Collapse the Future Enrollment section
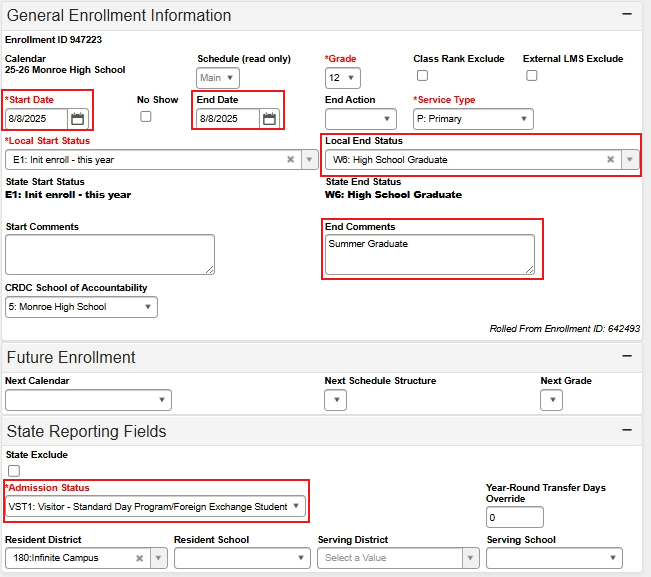This screenshot has width=651, height=577. click(x=627, y=356)
